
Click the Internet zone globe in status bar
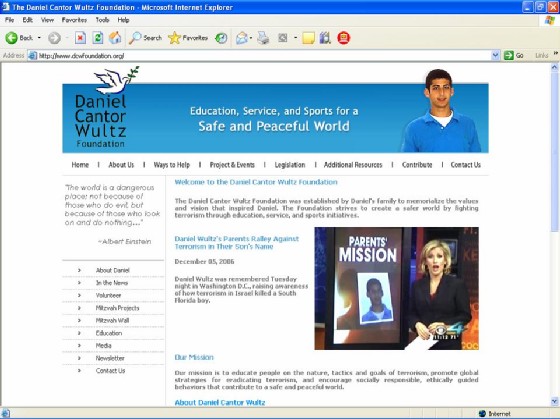pos(482,413)
